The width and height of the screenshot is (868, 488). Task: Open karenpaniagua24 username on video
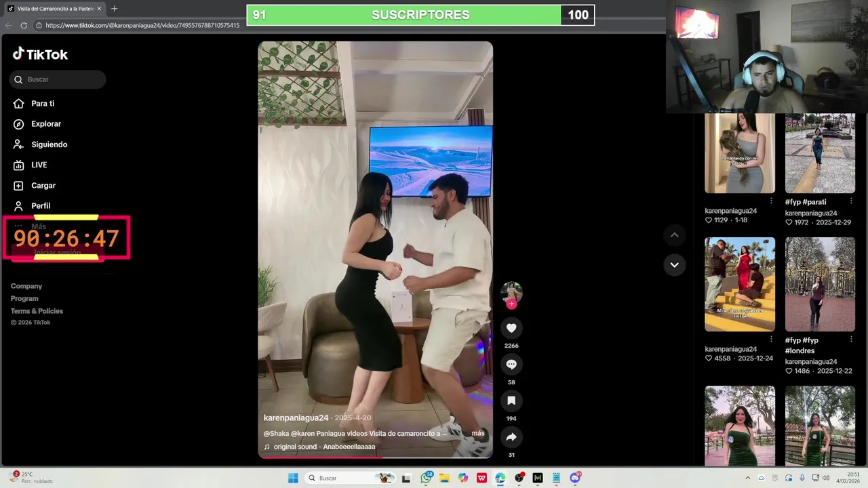coord(296,418)
